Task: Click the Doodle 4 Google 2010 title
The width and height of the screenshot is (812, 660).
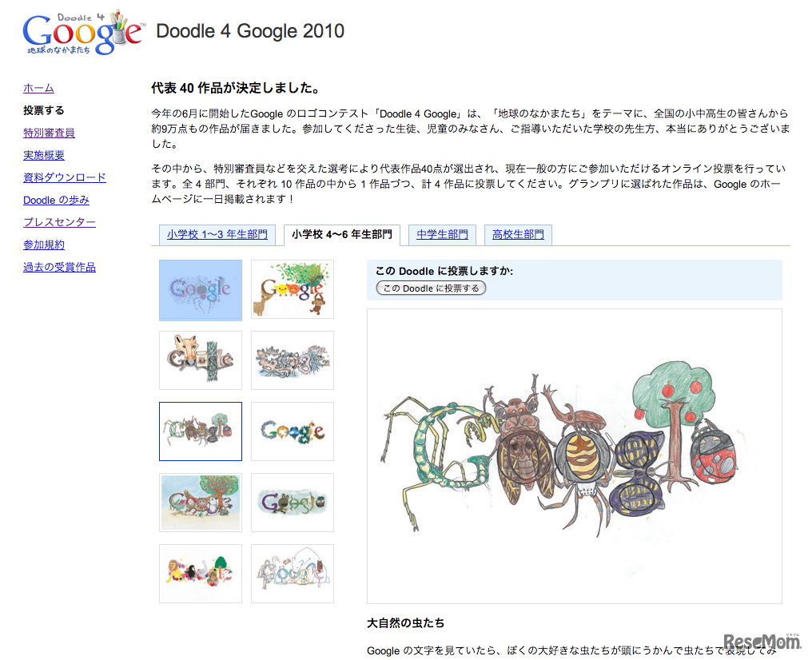Action: (x=250, y=31)
